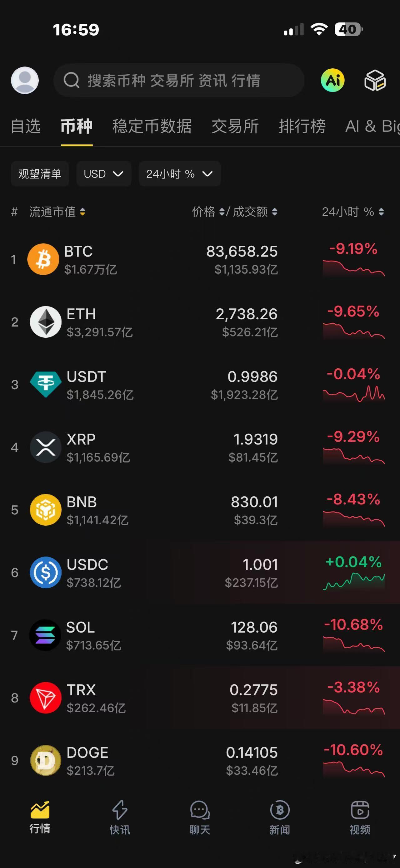
Task: Open the 聊天 chat bubble icon
Action: (x=200, y=810)
